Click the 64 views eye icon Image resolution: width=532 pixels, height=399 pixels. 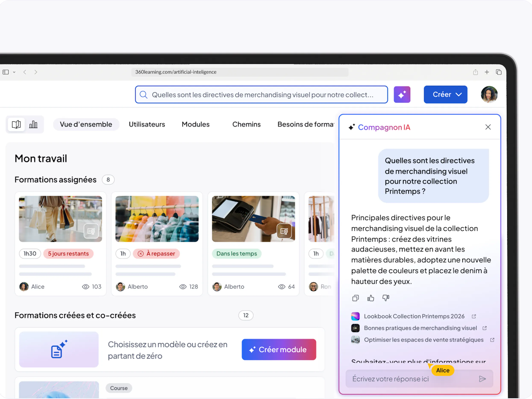click(x=282, y=287)
